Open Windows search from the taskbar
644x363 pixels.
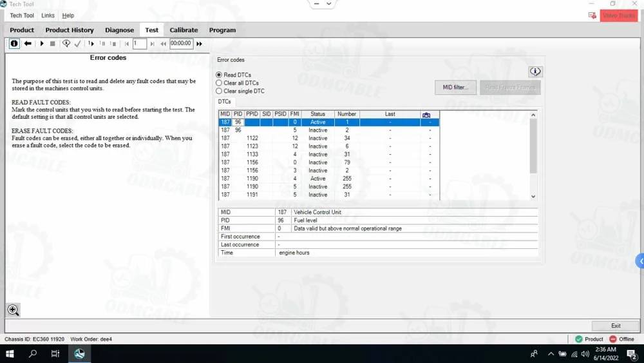[33, 354]
